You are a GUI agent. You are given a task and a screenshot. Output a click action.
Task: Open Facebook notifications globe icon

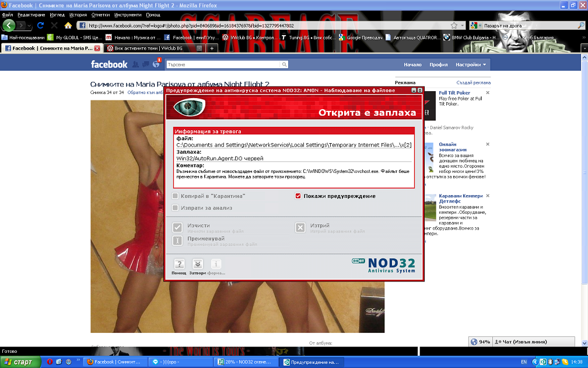(156, 64)
